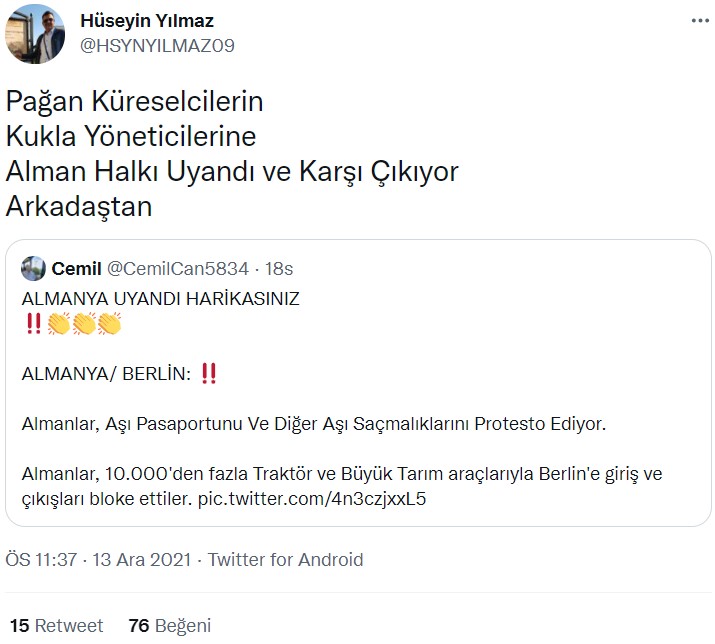Open the @CemilCan5834 handle
The image size is (715, 644).
177,268
